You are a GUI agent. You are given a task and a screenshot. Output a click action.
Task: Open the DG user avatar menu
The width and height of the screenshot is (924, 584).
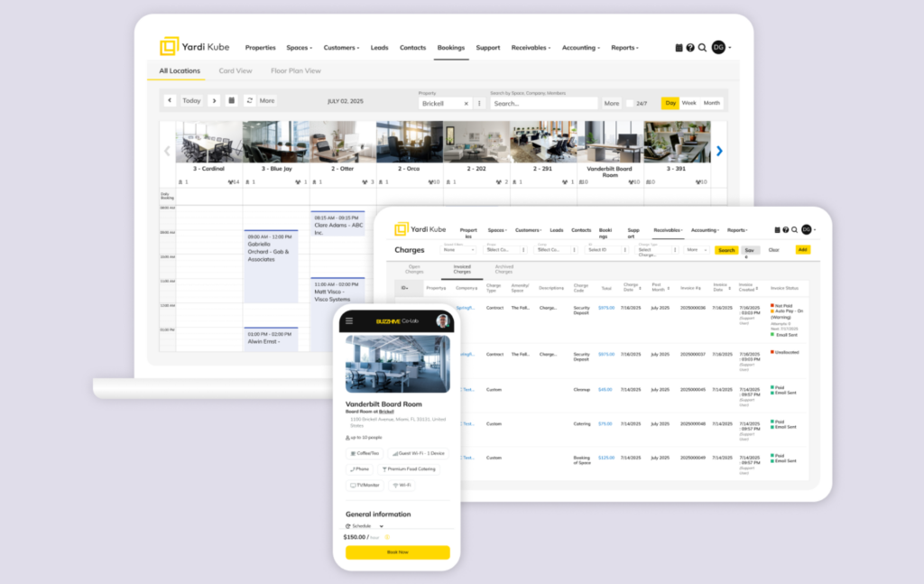pyautogui.click(x=719, y=47)
